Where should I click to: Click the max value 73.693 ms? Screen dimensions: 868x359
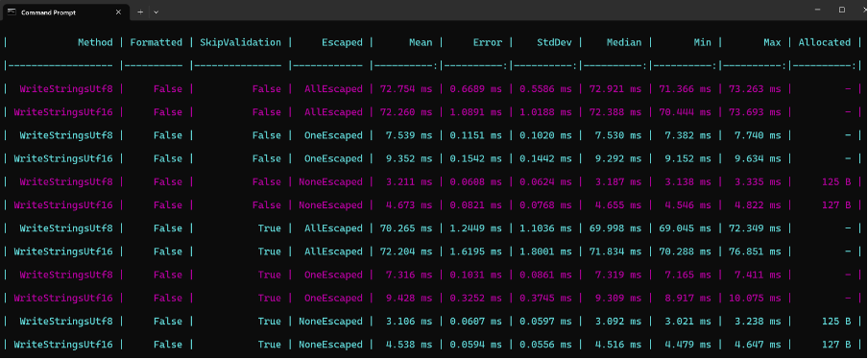755,112
